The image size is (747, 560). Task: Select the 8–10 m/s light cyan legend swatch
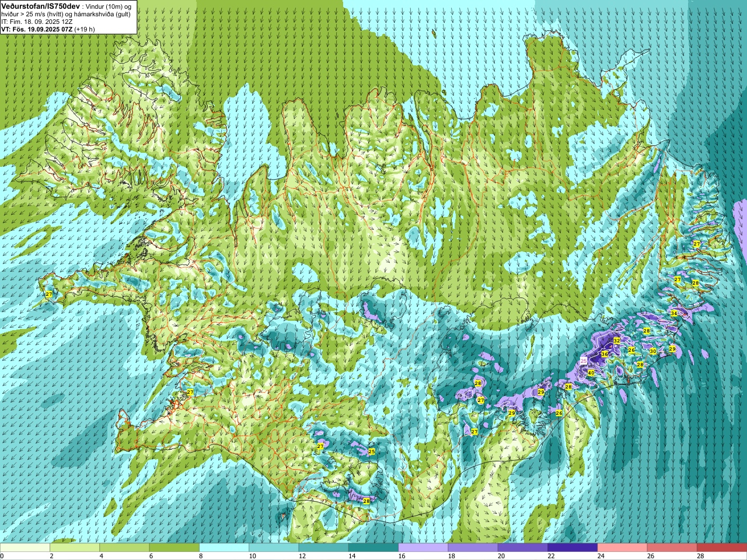[224, 548]
